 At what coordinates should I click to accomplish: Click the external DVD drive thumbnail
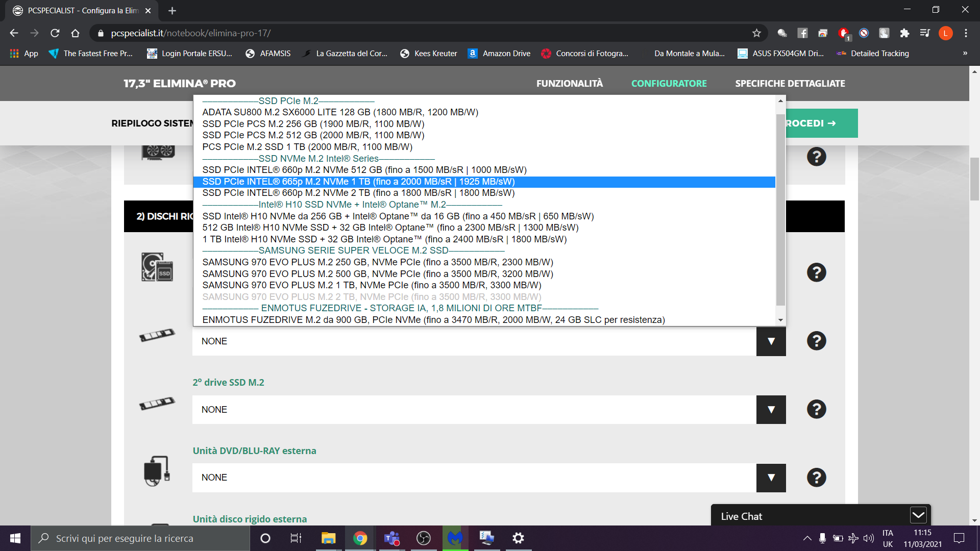click(157, 470)
